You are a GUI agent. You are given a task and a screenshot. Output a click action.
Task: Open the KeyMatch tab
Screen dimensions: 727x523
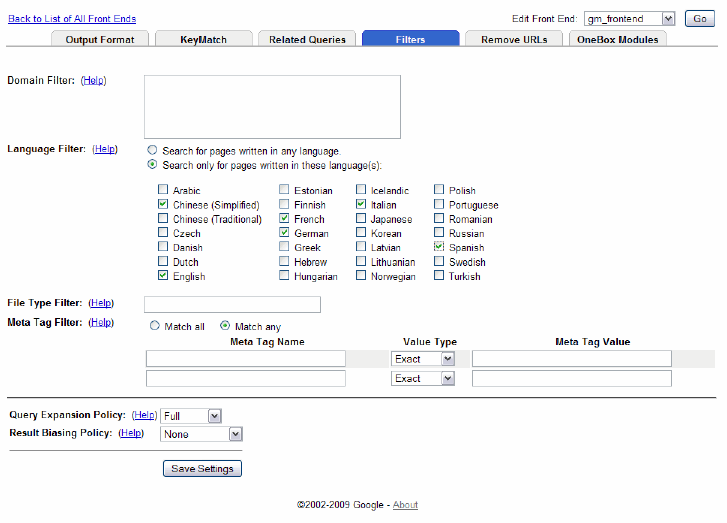point(204,39)
